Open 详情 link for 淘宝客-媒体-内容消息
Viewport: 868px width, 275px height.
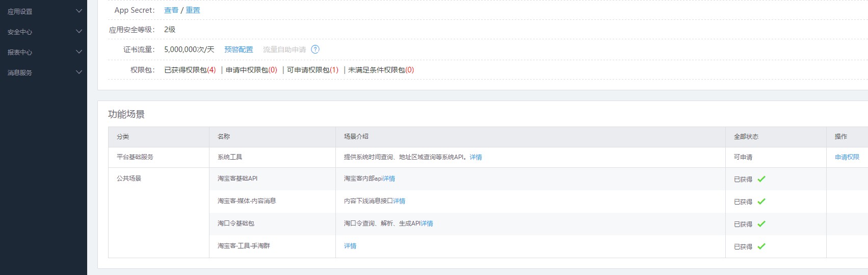click(399, 201)
